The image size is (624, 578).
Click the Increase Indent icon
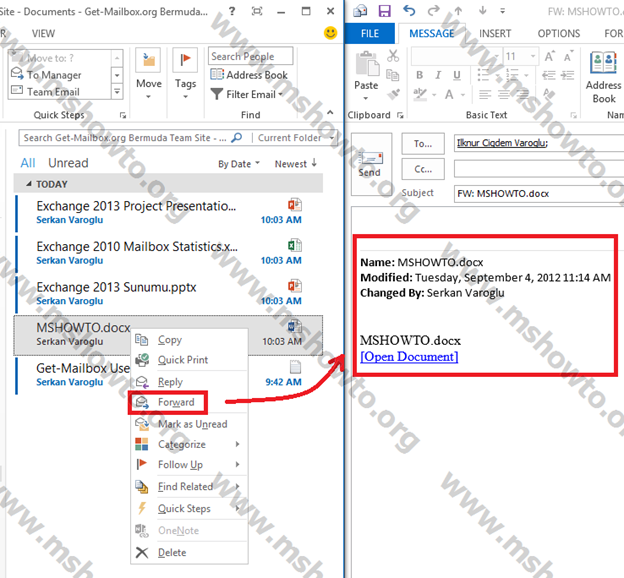click(567, 75)
